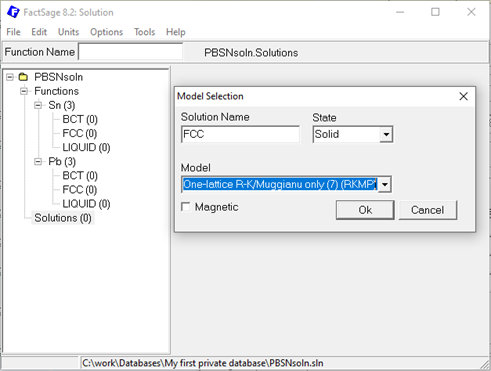Select BCT (0) under Sn

tap(80, 119)
